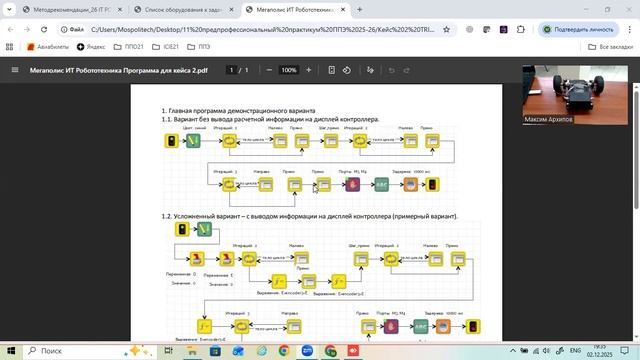Click the address bar URL field
The image size is (640, 360).
tap(262, 29)
